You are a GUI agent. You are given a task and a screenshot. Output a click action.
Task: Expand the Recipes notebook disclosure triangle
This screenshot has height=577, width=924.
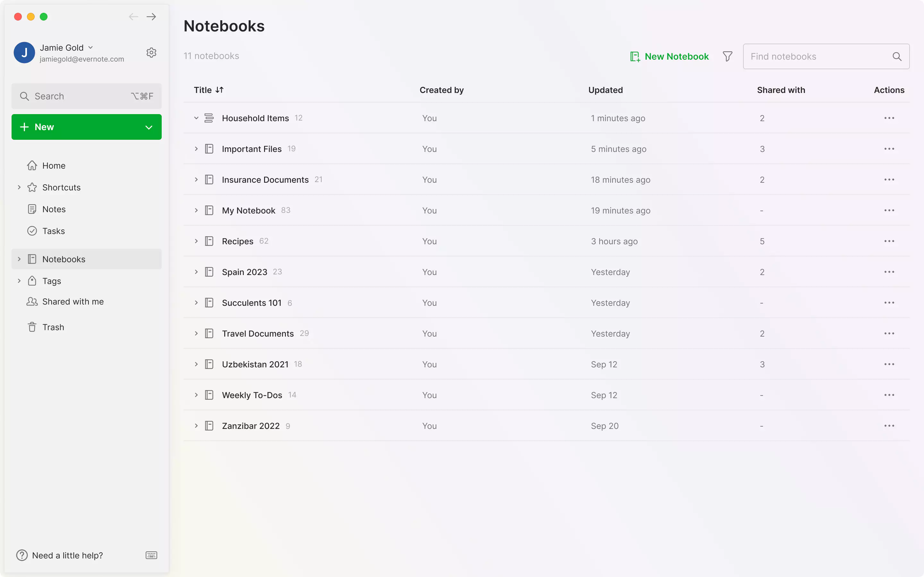coord(196,241)
